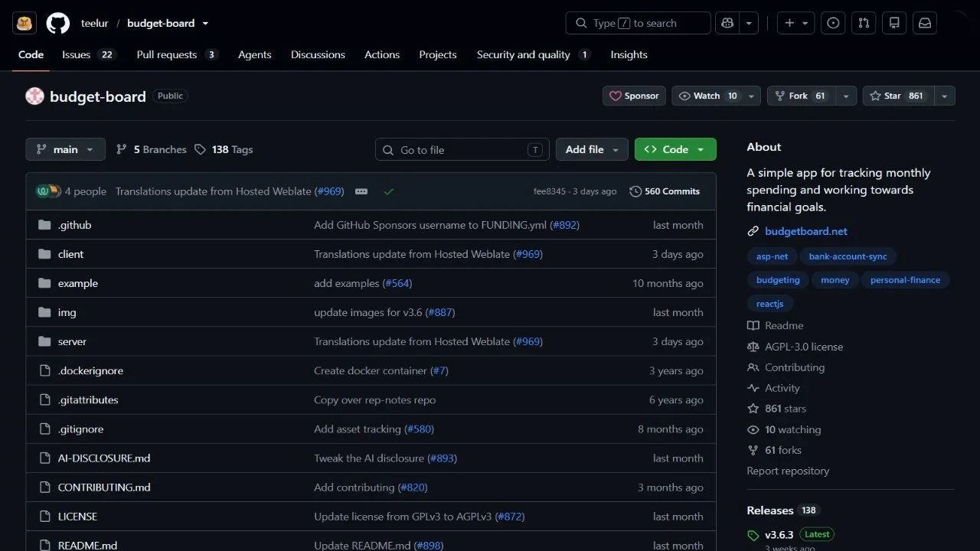This screenshot has width=980, height=551.
Task: Fork the repository with Fork button
Action: click(x=802, y=96)
